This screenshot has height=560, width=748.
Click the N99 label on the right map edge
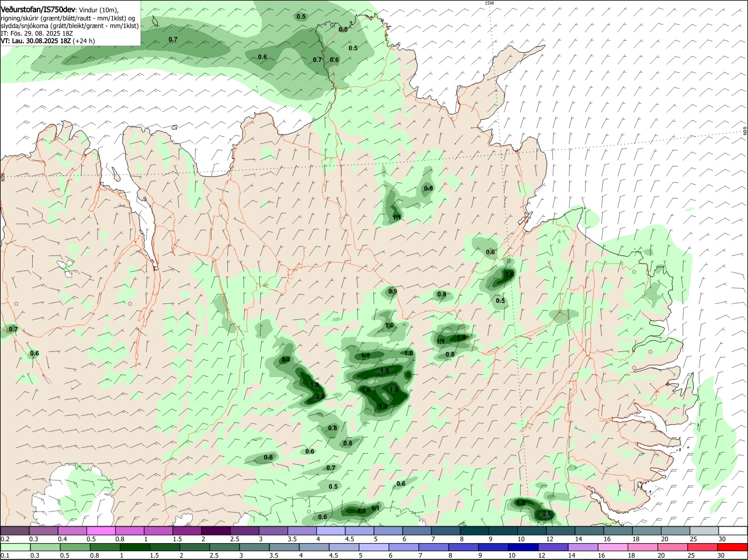pos(746,132)
